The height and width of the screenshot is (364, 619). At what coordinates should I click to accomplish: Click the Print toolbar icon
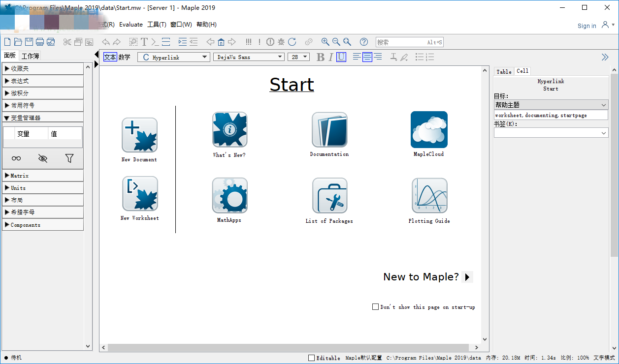point(40,42)
